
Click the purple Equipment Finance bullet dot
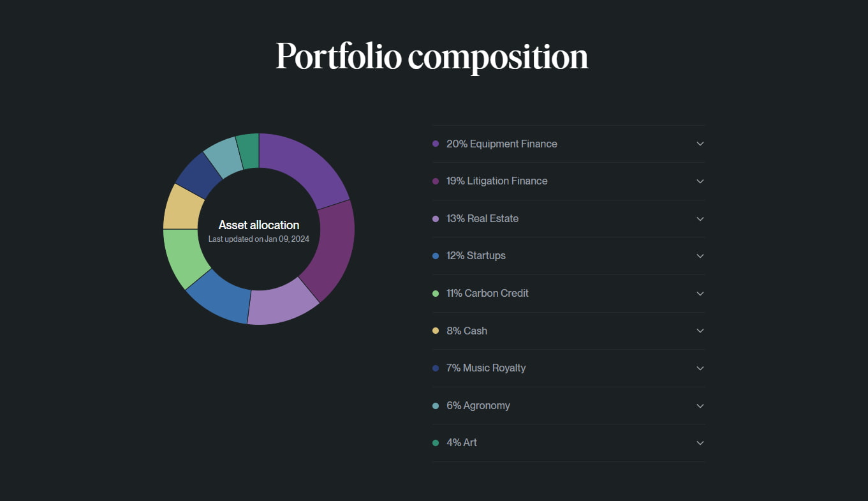pyautogui.click(x=436, y=144)
